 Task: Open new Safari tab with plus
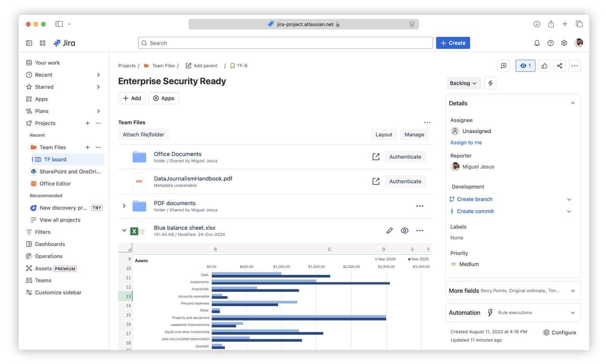pos(565,24)
